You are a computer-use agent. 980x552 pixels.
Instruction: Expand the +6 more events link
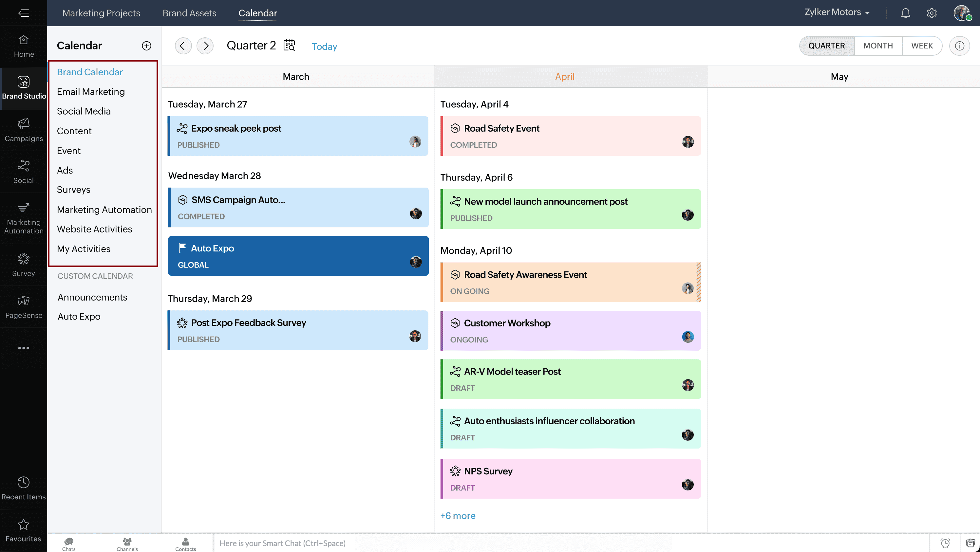[x=458, y=516]
